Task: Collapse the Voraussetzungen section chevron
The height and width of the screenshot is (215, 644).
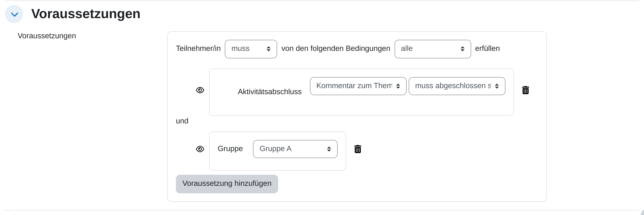Action: 14,14
